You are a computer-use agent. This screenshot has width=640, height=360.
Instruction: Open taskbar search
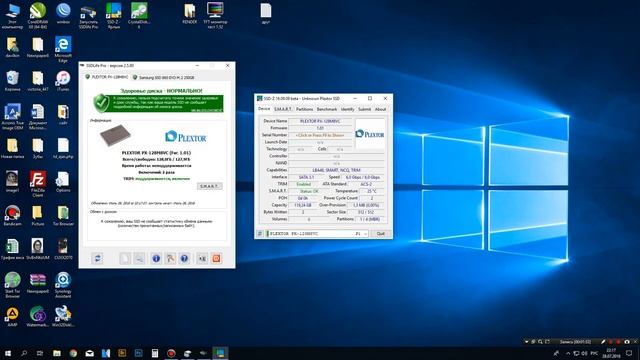tap(24, 353)
